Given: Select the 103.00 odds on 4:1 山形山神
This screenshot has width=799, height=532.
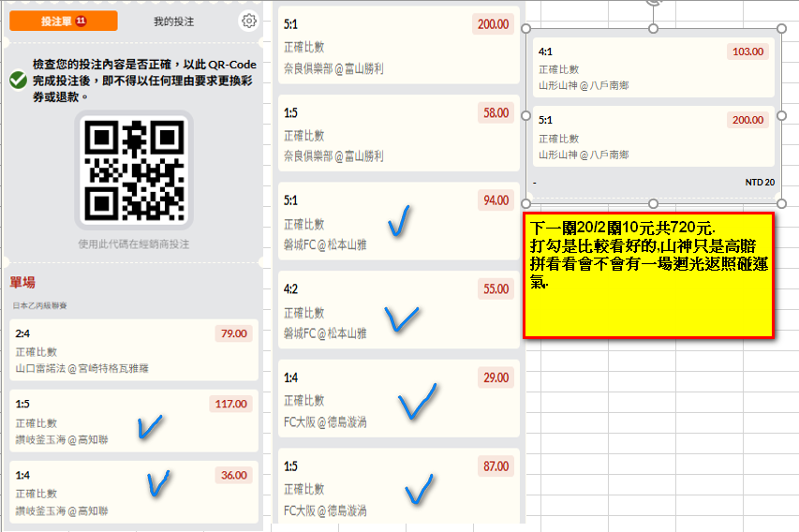Looking at the screenshot, I should click(x=747, y=52).
